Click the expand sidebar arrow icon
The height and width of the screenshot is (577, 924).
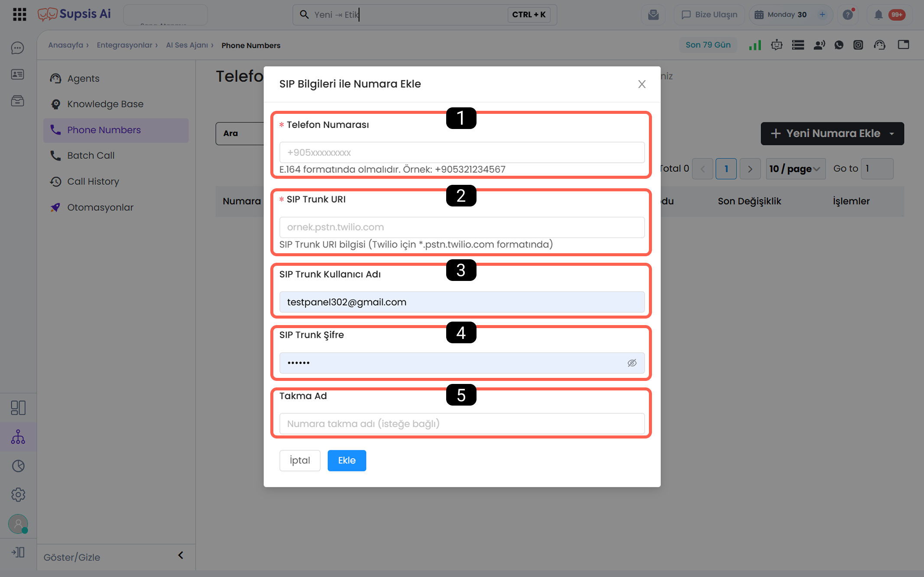click(x=18, y=552)
